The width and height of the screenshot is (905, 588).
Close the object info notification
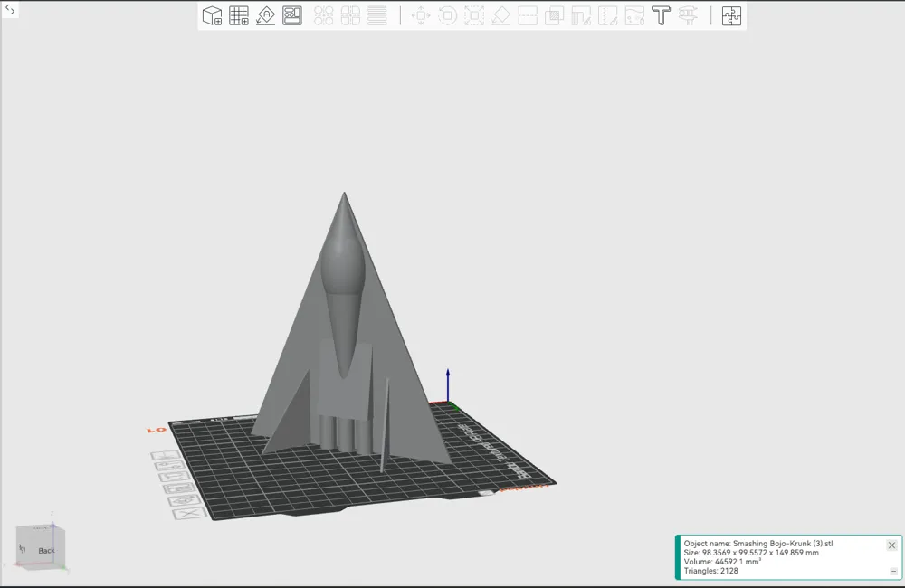tap(891, 545)
